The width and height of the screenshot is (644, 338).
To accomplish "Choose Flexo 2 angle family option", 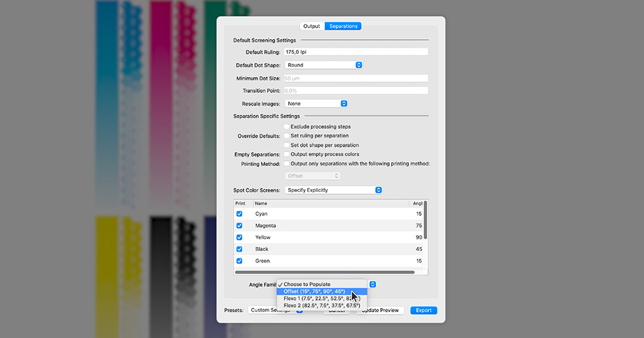I will tap(321, 305).
